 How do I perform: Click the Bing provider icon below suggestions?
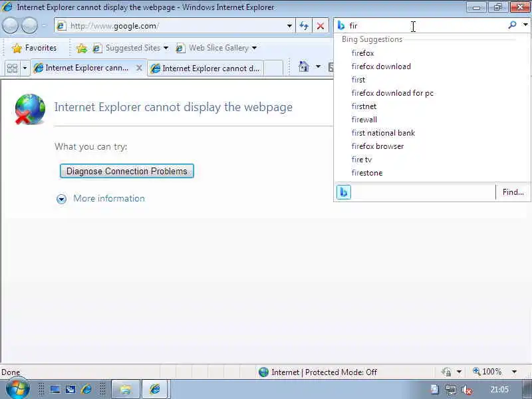(x=343, y=192)
